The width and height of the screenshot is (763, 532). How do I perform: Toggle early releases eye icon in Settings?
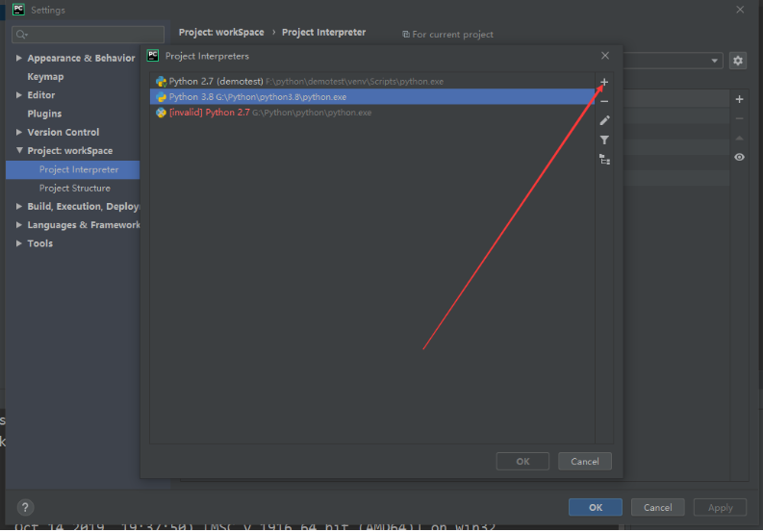[x=739, y=157]
